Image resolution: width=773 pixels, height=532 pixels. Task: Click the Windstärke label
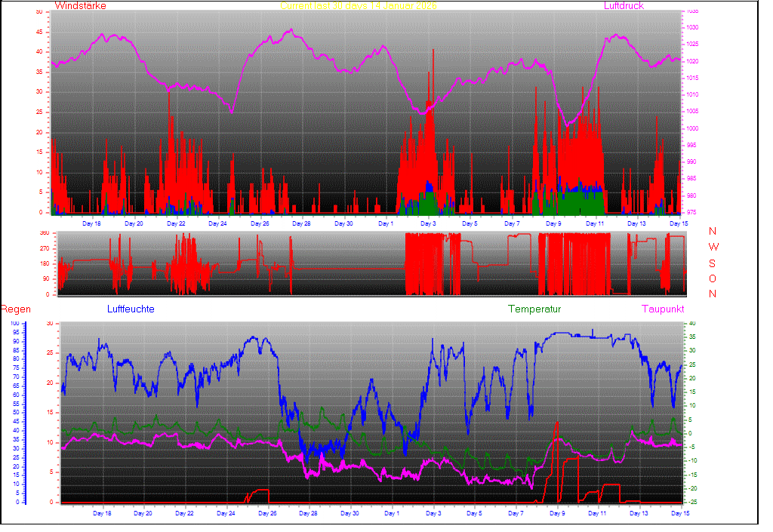(x=80, y=6)
